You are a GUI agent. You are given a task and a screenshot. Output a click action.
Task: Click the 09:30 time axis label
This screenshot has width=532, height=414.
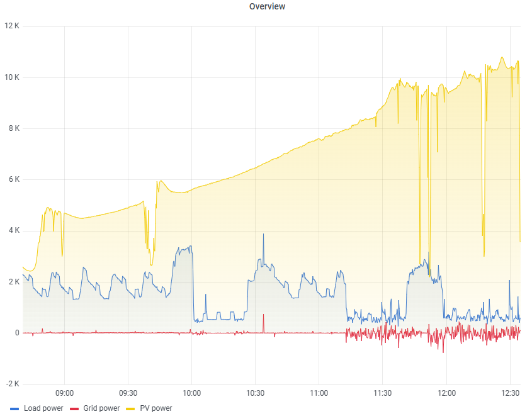[128, 393]
